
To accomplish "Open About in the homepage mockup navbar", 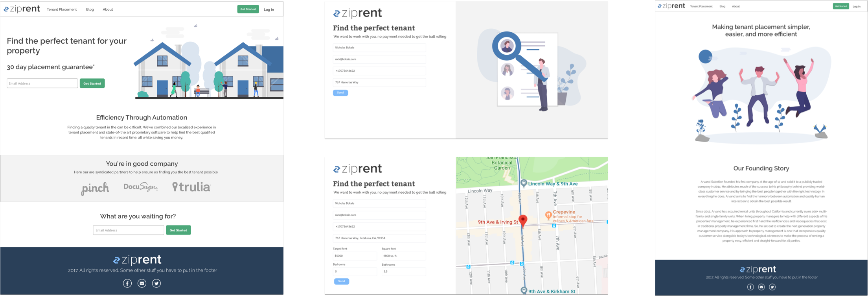I will [x=108, y=9].
